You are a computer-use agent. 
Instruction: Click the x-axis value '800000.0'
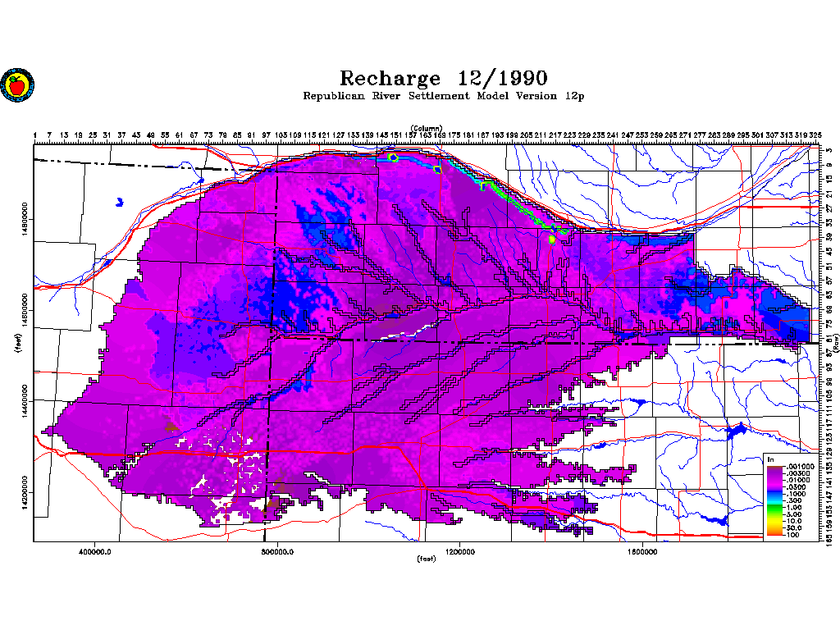point(277,552)
